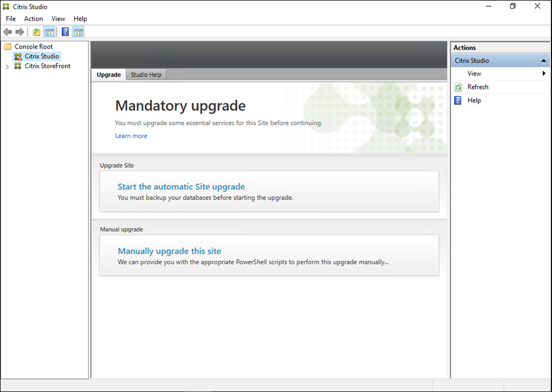Click the Console Root folder icon
The image size is (552, 392).
coord(7,46)
